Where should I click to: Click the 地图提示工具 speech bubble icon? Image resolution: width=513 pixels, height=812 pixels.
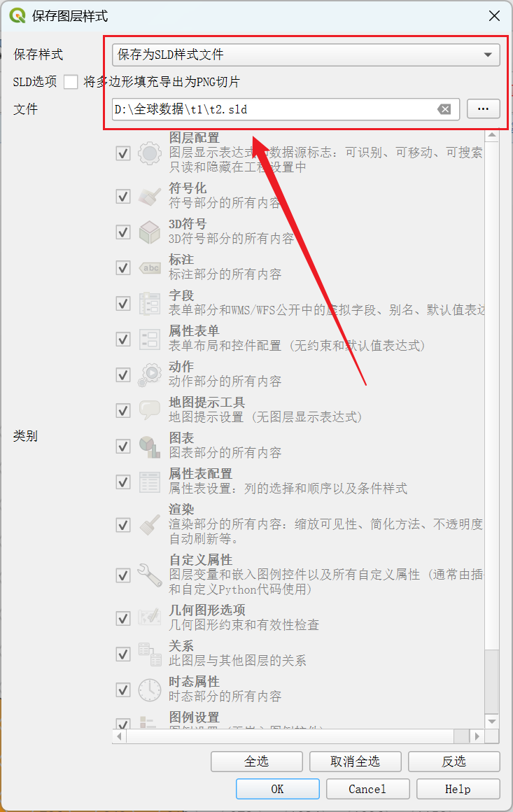(x=150, y=410)
